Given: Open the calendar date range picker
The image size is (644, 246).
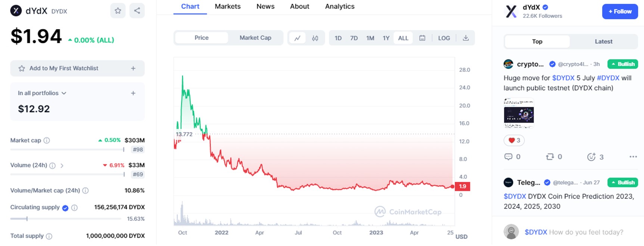Looking at the screenshot, I should [x=422, y=38].
